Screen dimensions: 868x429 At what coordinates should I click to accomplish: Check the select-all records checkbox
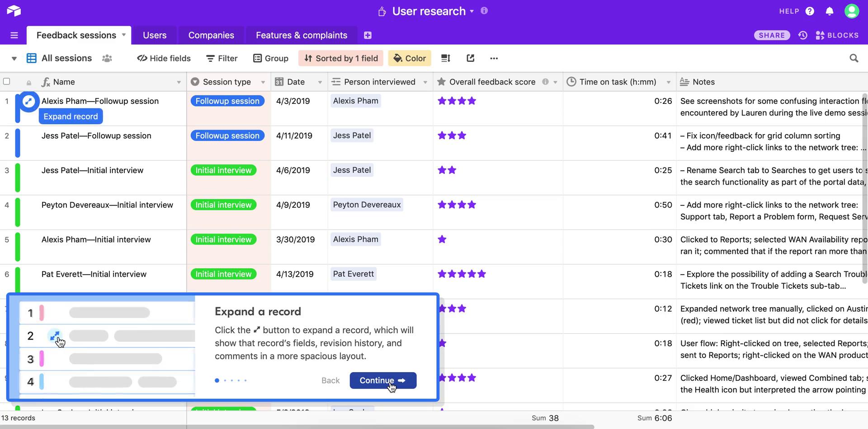coord(7,81)
